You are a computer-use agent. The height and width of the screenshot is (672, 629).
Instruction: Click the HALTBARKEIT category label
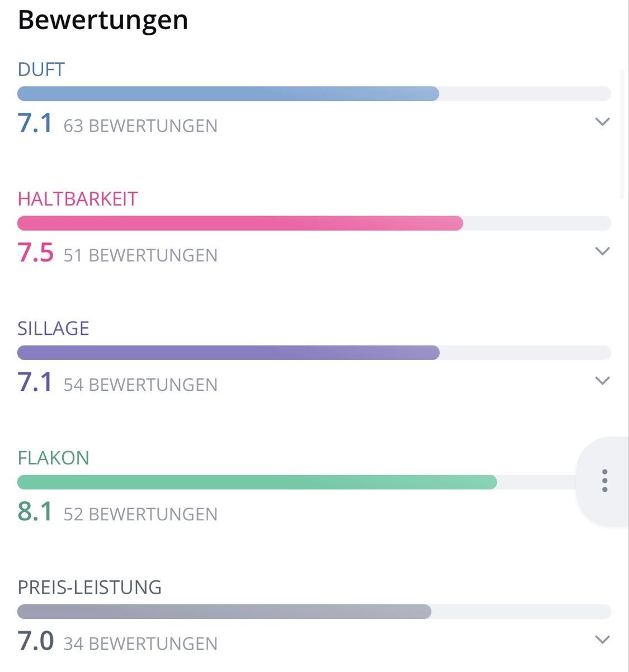click(78, 199)
